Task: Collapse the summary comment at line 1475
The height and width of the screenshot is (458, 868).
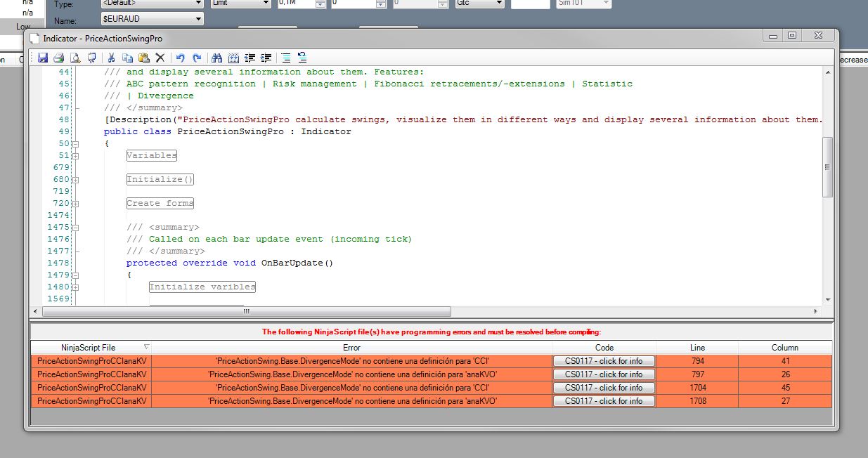Action: pyautogui.click(x=76, y=228)
